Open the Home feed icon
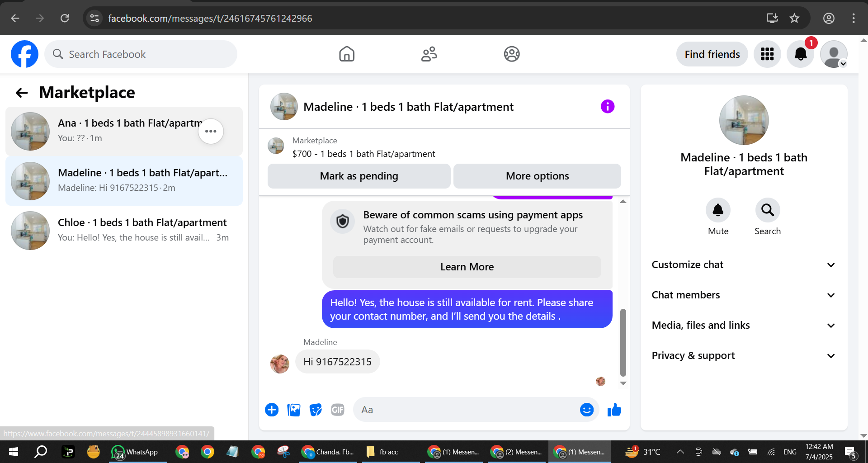868x463 pixels. [347, 54]
